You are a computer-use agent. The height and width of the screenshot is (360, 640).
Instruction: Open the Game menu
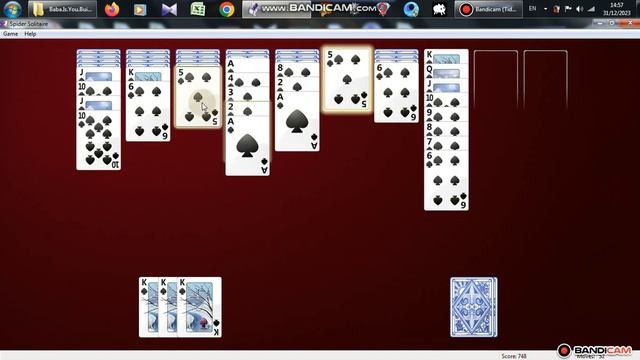pos(10,34)
